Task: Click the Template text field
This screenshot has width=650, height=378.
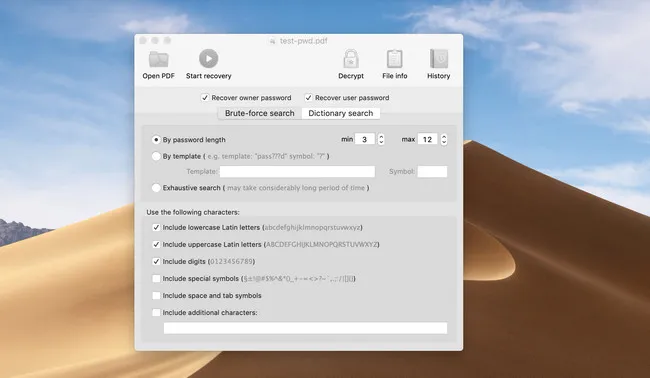Action: click(x=297, y=172)
